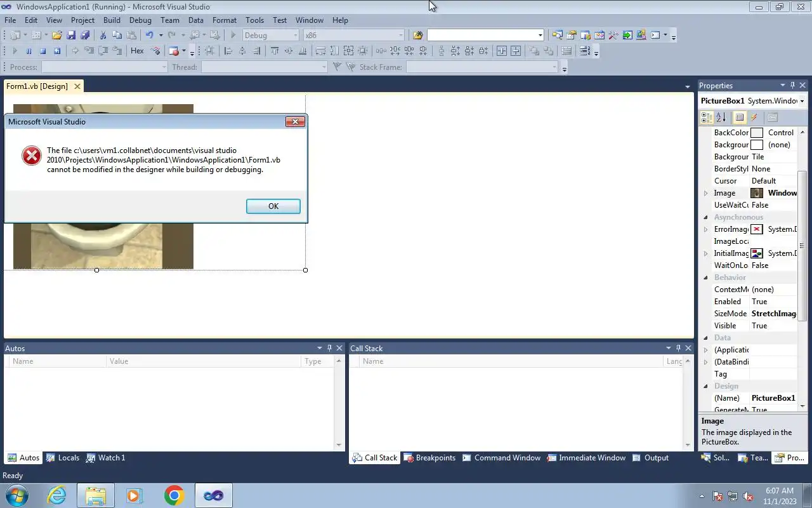Click the Show Next Statement arrow icon
This screenshot has width=812, height=508.
(x=75, y=51)
